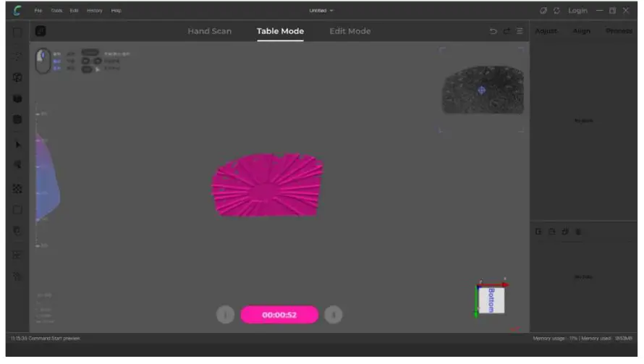The width and height of the screenshot is (644, 364).
Task: Click the fingerprint-like icon at sidebar bottom
Action: (17, 276)
